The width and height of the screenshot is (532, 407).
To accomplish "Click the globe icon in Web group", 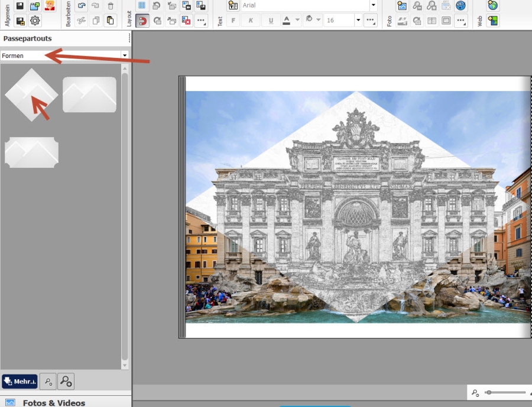I will click(492, 6).
